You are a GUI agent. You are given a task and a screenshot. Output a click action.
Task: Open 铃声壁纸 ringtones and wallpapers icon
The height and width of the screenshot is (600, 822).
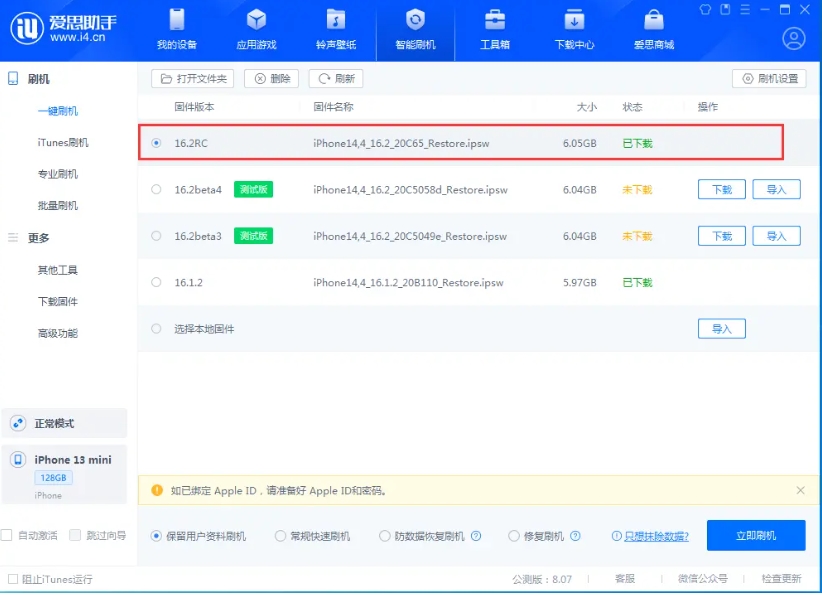tap(335, 29)
